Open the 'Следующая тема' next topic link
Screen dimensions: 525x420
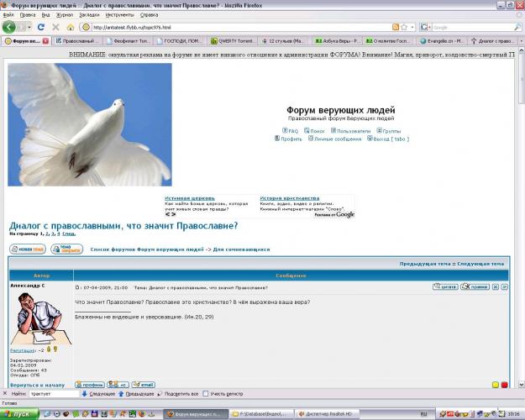click(481, 264)
